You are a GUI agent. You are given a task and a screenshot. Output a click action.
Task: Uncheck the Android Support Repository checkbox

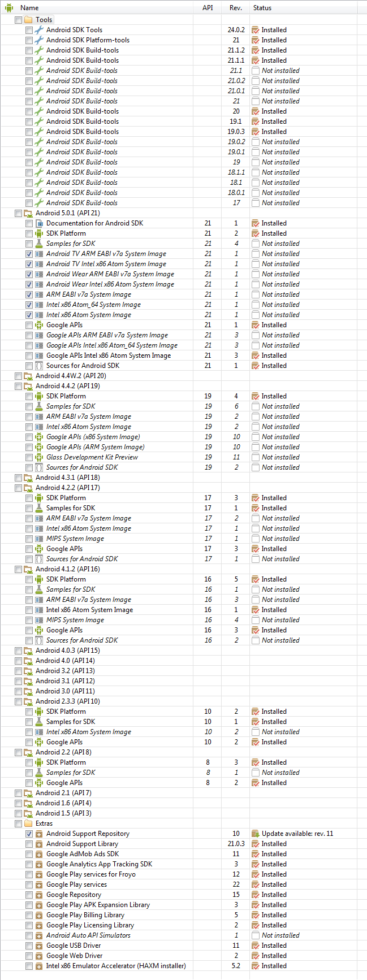pyautogui.click(x=29, y=834)
